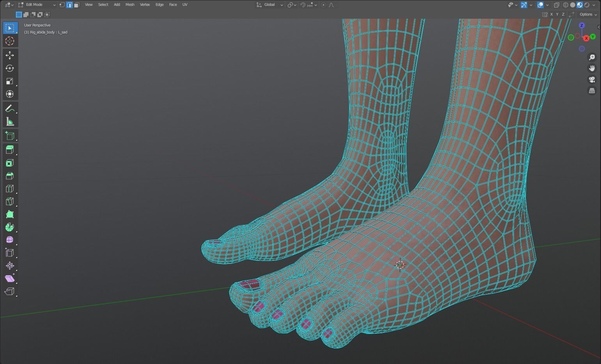Expand the overlays settings dropdown arrow

(x=547, y=5)
